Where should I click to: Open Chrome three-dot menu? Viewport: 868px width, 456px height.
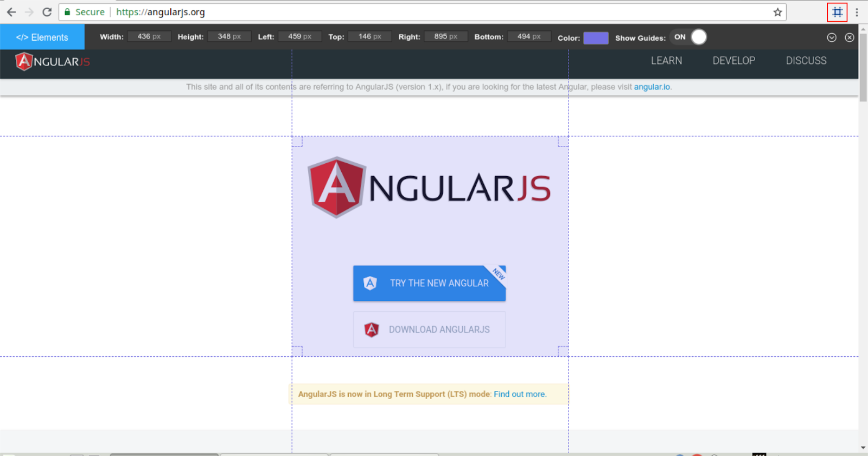tap(857, 12)
